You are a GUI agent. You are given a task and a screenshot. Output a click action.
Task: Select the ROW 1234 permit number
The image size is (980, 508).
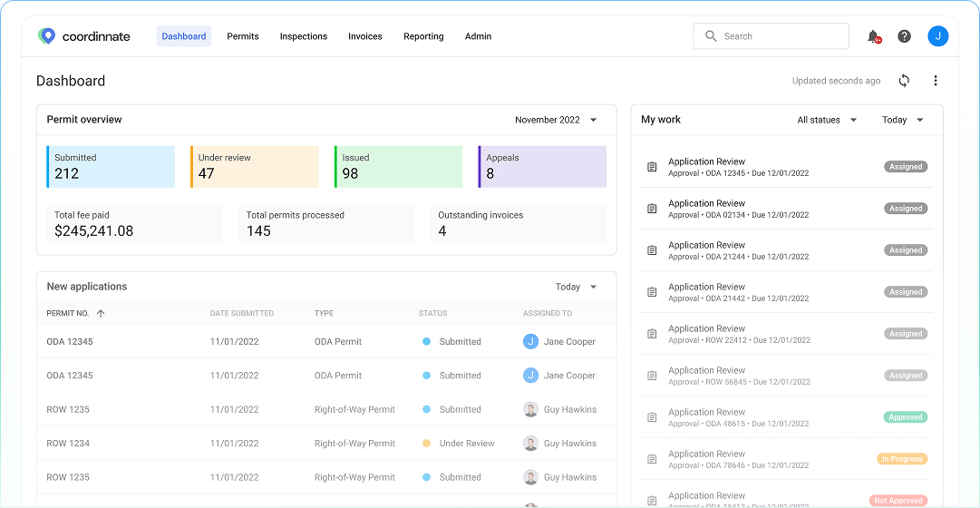pyautogui.click(x=68, y=443)
